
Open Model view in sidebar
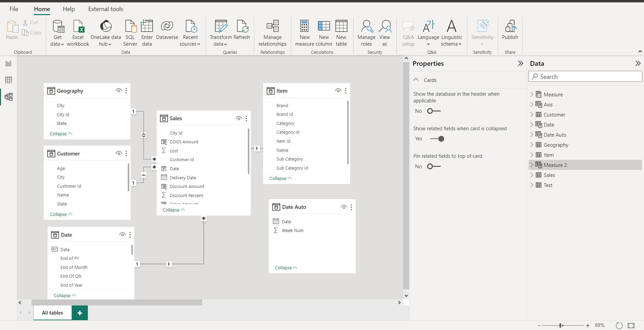8,97
